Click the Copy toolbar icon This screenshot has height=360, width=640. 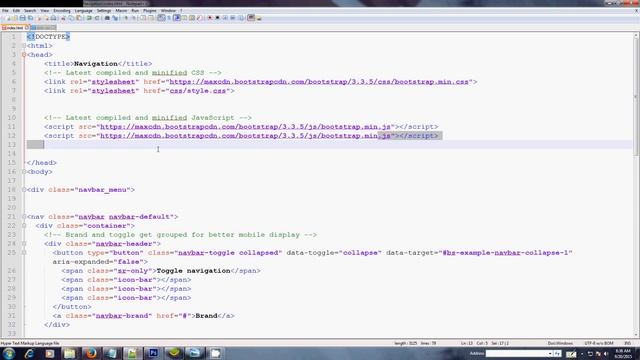pos(71,18)
